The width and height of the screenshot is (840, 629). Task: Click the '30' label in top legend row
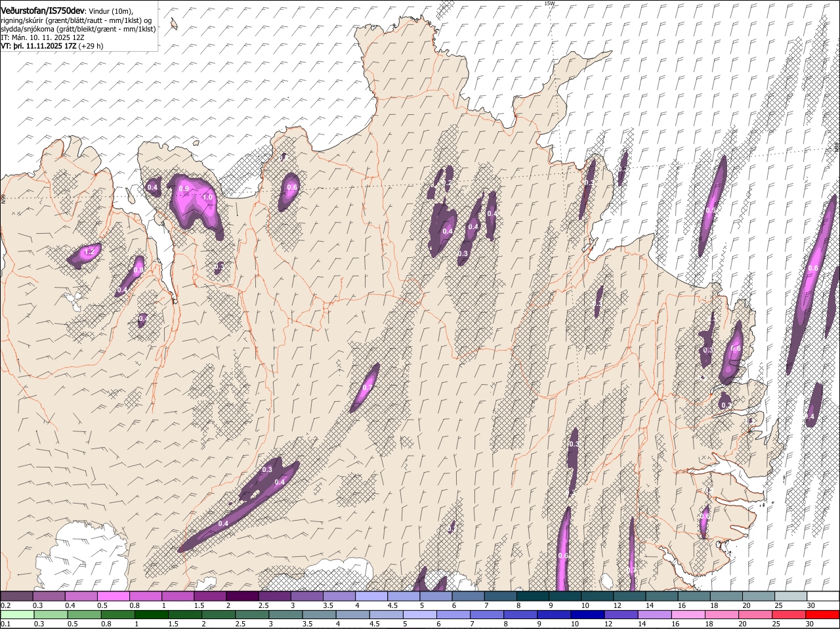pos(810,605)
